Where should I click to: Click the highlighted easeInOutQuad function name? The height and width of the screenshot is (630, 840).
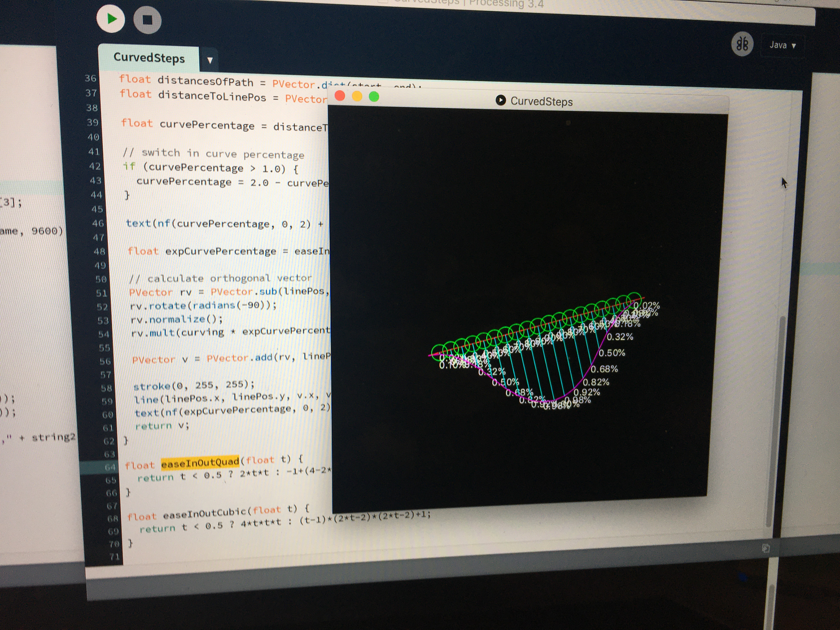(200, 462)
